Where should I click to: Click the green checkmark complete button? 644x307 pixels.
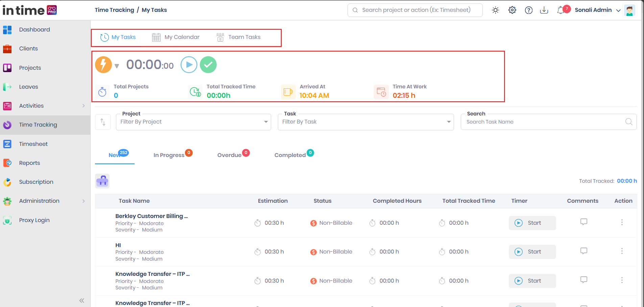[208, 65]
